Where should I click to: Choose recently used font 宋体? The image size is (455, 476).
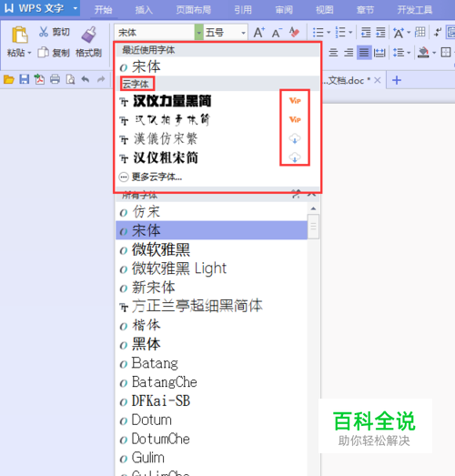217,66
